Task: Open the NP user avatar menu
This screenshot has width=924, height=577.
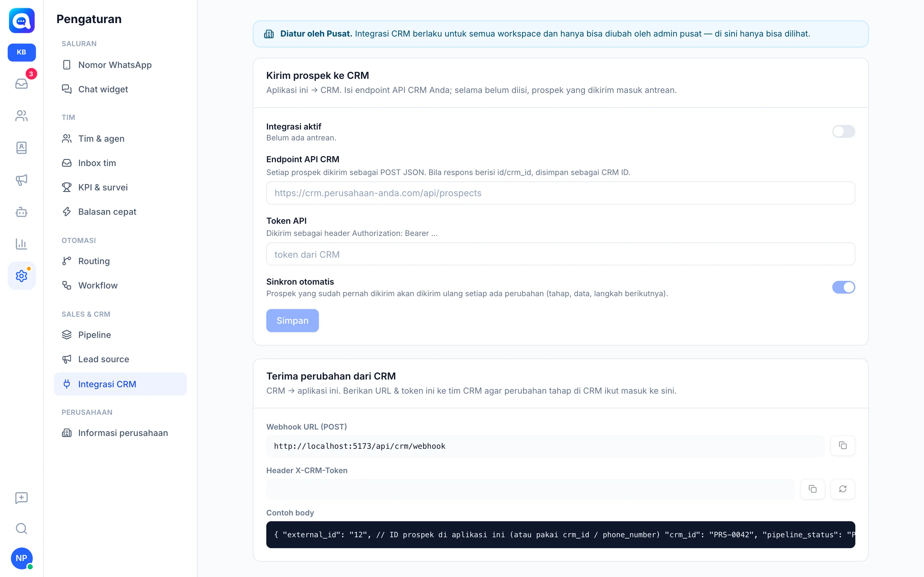Action: coord(21,558)
